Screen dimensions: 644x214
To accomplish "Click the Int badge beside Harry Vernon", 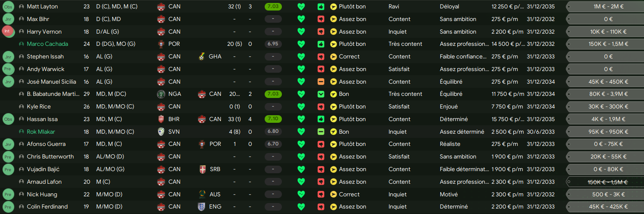I will [8, 32].
